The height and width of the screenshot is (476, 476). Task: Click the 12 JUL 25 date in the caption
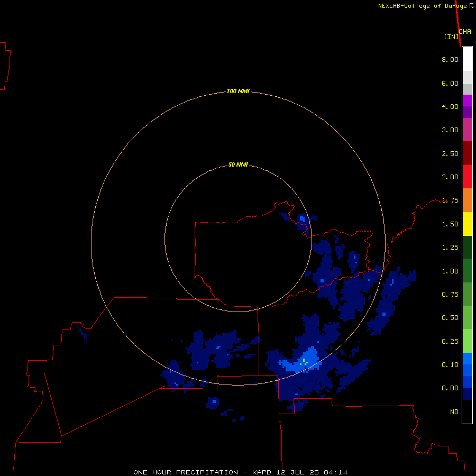click(x=297, y=472)
